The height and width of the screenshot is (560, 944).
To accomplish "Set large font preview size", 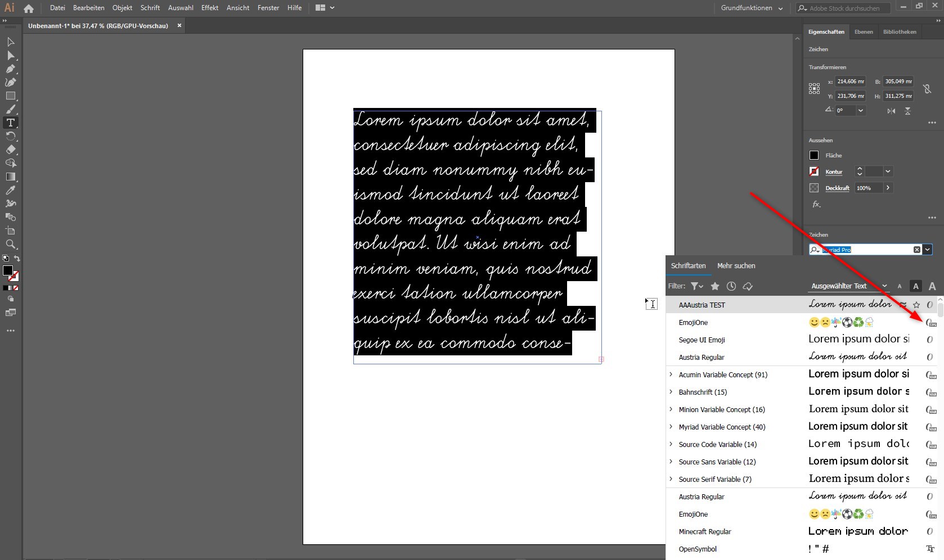I will click(932, 286).
